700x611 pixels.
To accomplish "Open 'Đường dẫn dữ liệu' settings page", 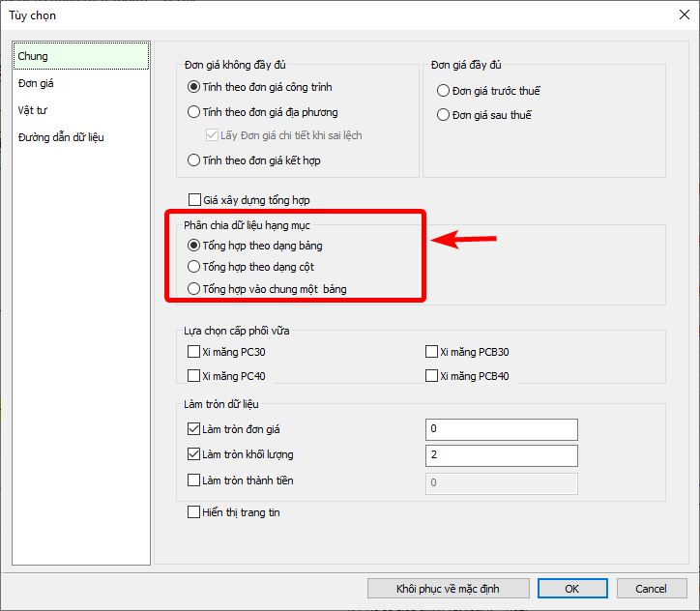I will [x=61, y=137].
